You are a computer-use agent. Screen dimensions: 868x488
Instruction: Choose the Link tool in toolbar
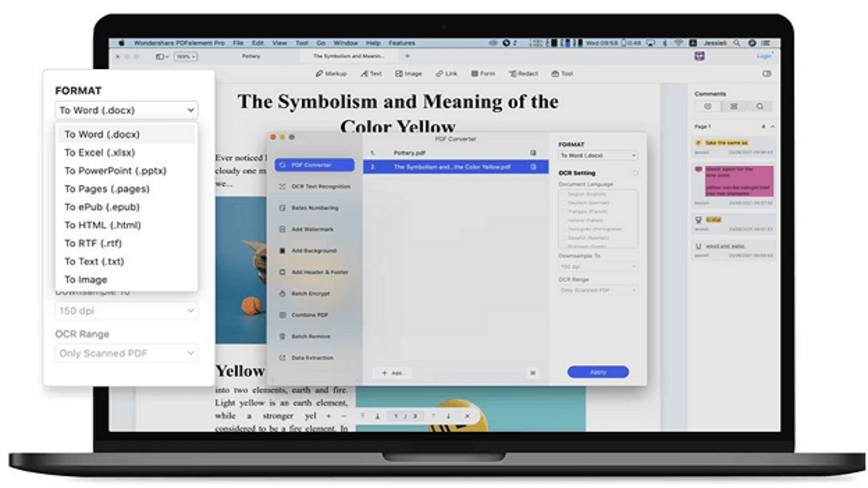click(446, 74)
